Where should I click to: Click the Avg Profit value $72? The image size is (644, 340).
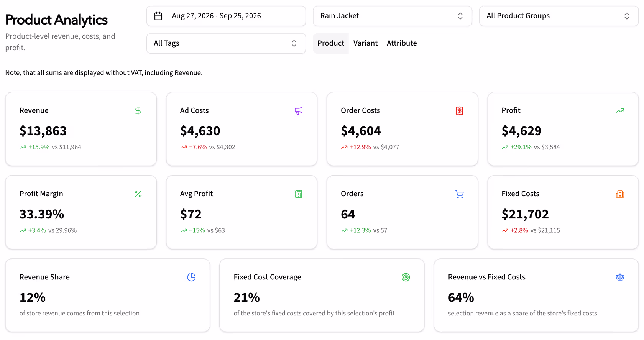point(191,214)
